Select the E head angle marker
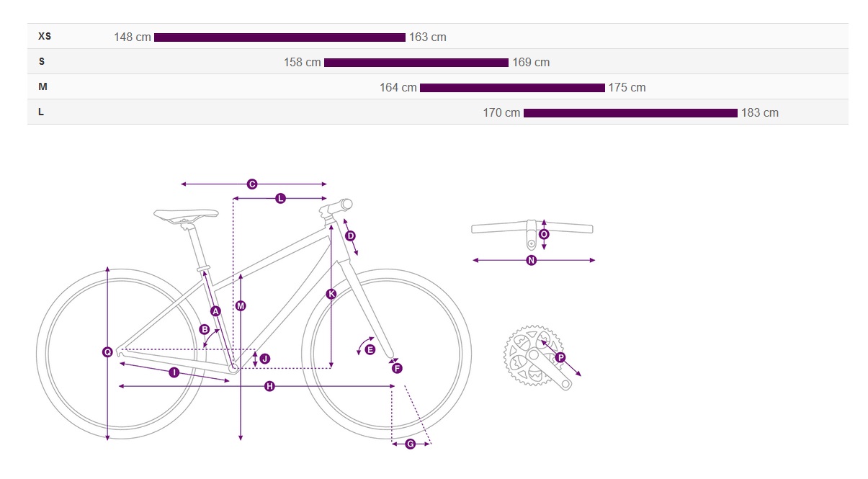Image resolution: width=868 pixels, height=479 pixels. point(370,349)
